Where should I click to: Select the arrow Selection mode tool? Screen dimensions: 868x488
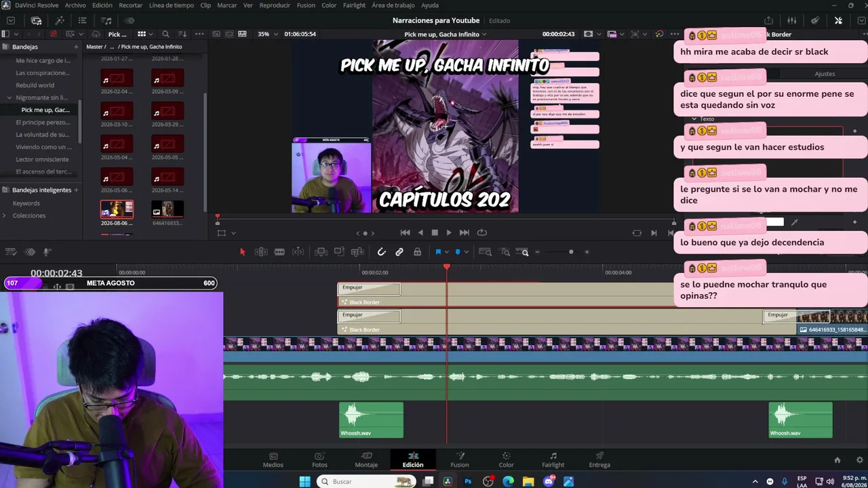pos(242,252)
